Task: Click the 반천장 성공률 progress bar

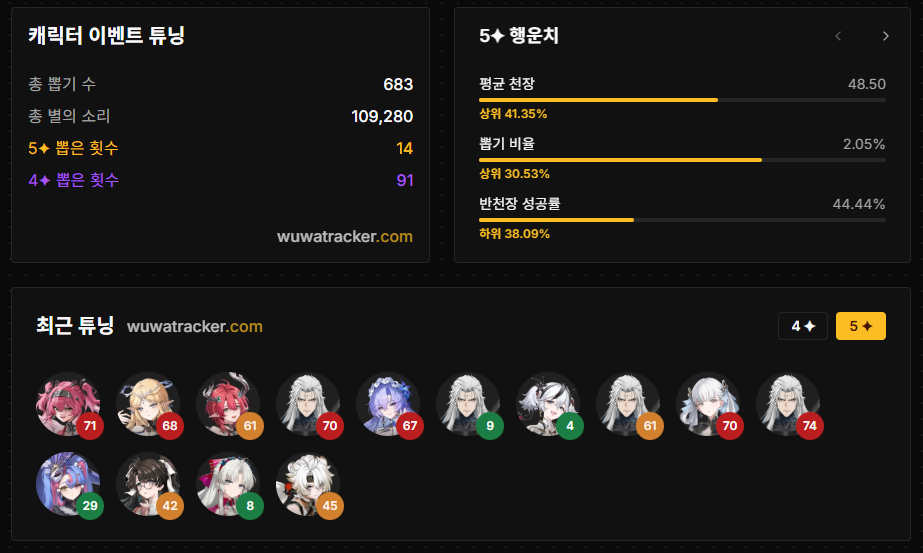Action: pos(682,220)
